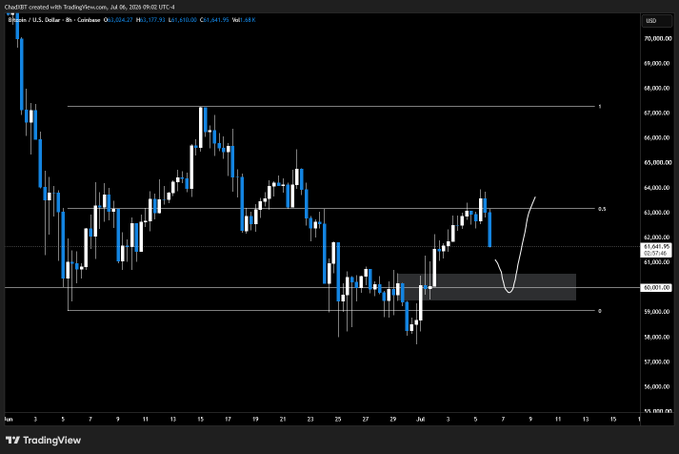Click the Vol 1.68K legend value
Screen dimensions: 679x454
(244, 20)
